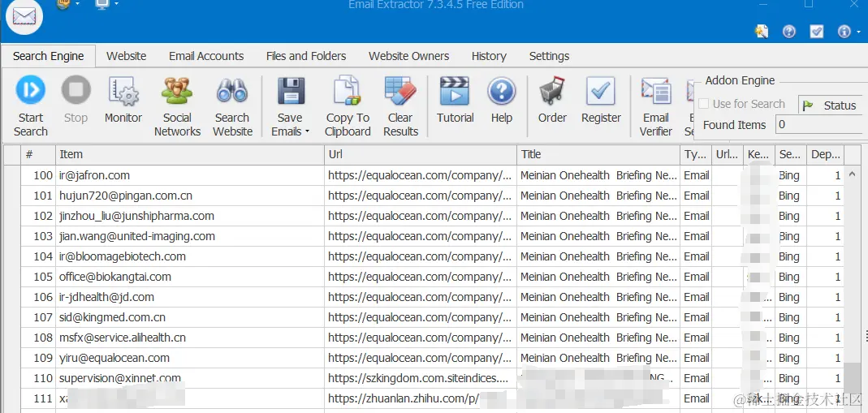Click the Order shopping cart icon

(x=552, y=91)
